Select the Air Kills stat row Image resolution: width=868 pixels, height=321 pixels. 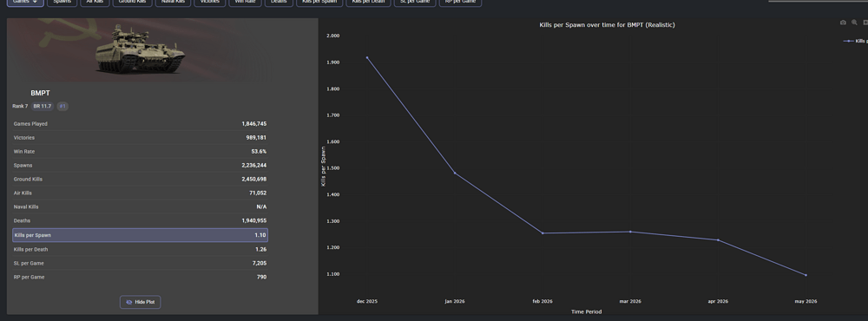click(x=140, y=193)
